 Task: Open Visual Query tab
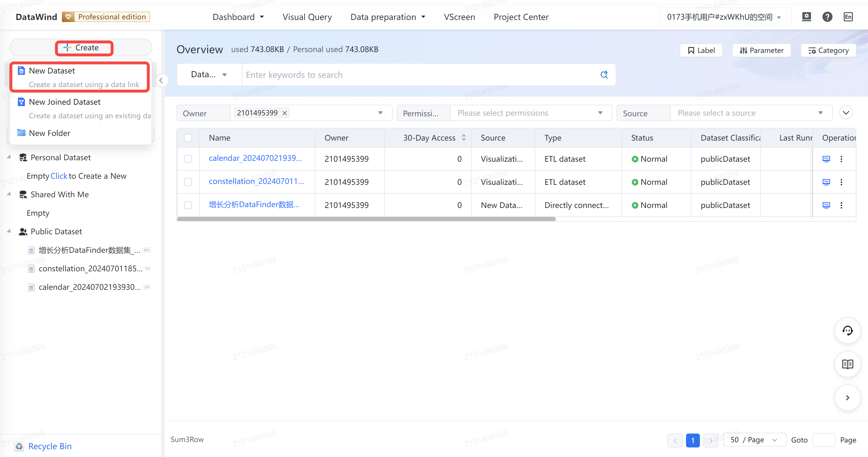click(307, 17)
